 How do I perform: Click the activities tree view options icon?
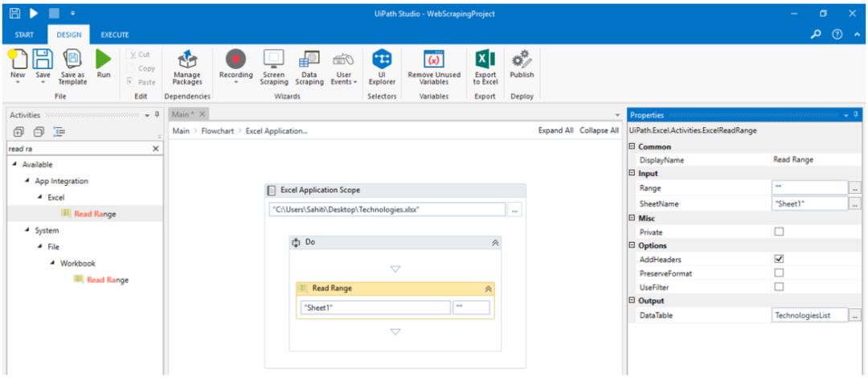59,132
